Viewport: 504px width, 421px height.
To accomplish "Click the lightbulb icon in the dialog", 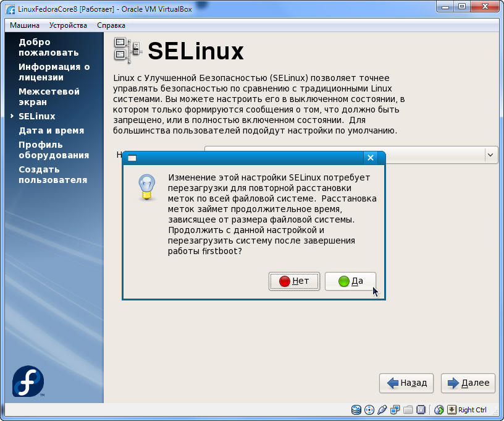I will click(x=147, y=187).
